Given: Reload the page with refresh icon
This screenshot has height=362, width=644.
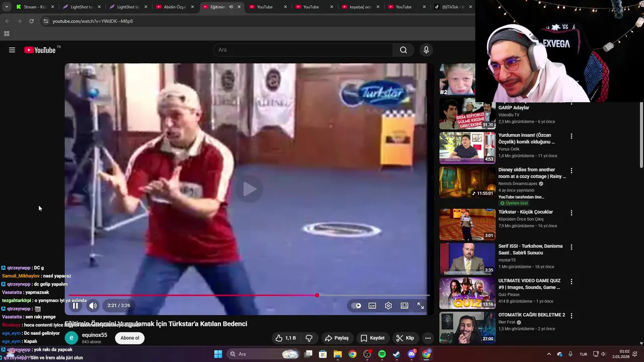Looking at the screenshot, I should click(31, 21).
